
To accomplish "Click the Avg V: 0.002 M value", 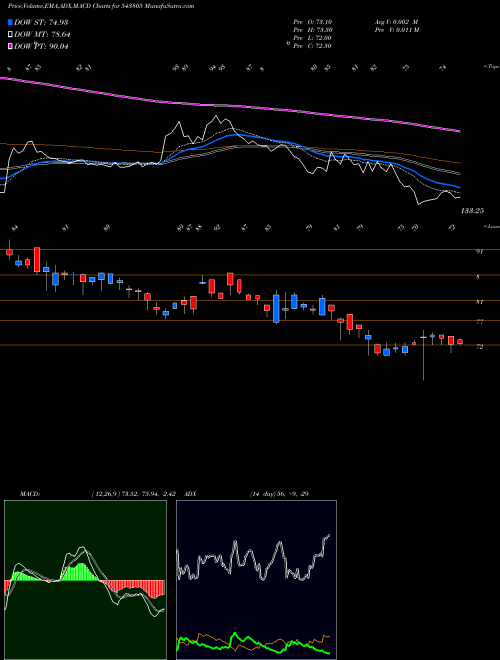I will [396, 22].
